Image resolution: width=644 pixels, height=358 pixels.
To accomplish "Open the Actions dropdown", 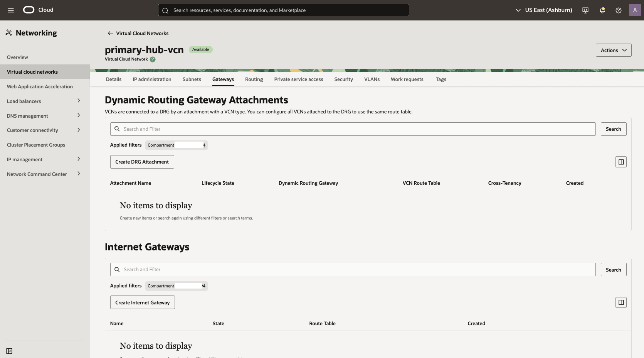I will coord(613,50).
